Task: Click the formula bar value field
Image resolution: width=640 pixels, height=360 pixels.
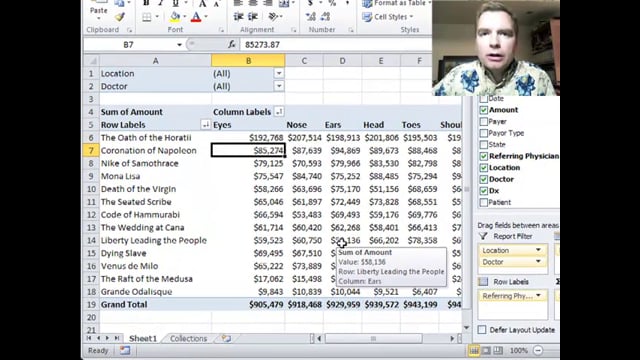Action: pos(336,44)
